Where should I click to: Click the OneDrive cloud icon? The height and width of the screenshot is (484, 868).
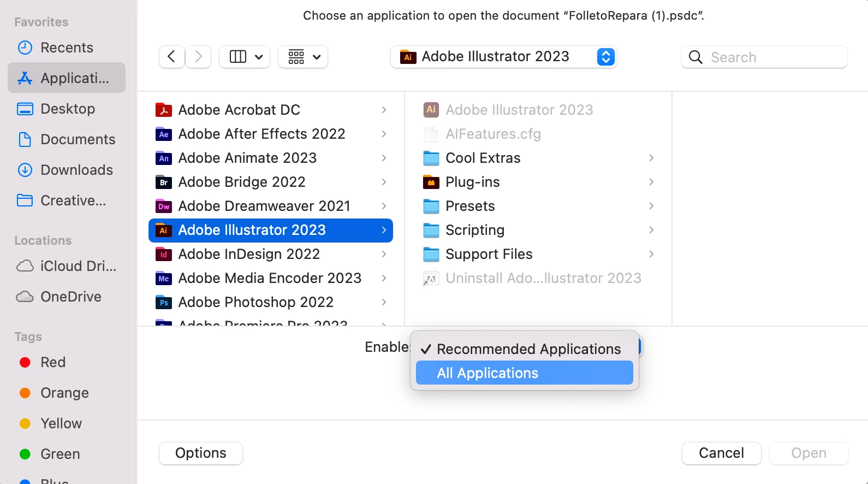click(25, 297)
